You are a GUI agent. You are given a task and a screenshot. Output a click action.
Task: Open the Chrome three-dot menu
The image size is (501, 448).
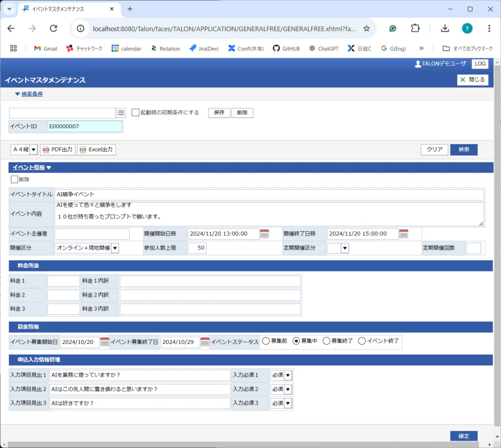click(489, 28)
